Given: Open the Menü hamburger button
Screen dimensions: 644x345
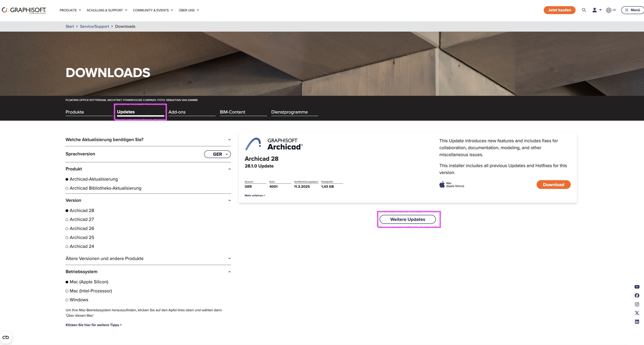Looking at the screenshot, I should click(633, 10).
